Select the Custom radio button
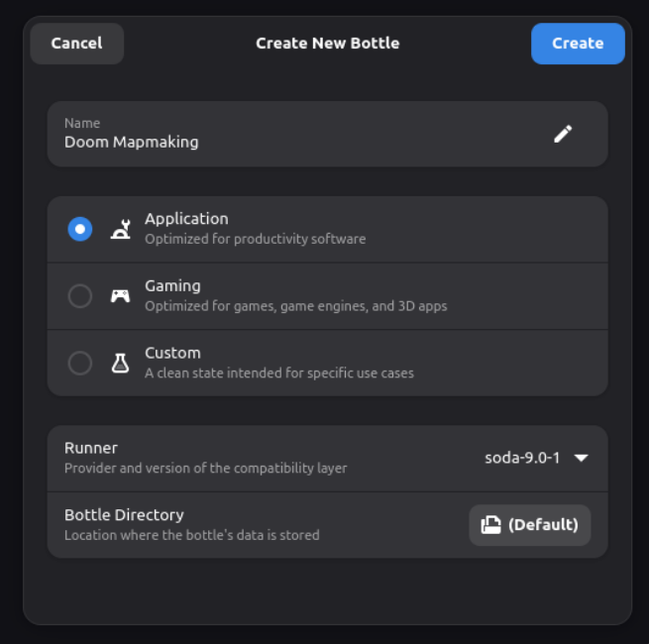649x644 pixels. tap(80, 364)
